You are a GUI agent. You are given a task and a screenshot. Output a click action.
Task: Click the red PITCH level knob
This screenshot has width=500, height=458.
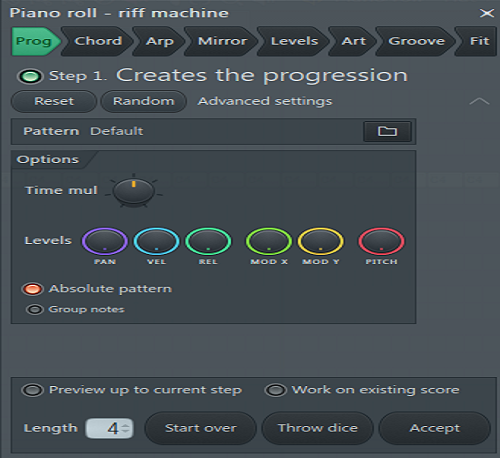point(381,241)
